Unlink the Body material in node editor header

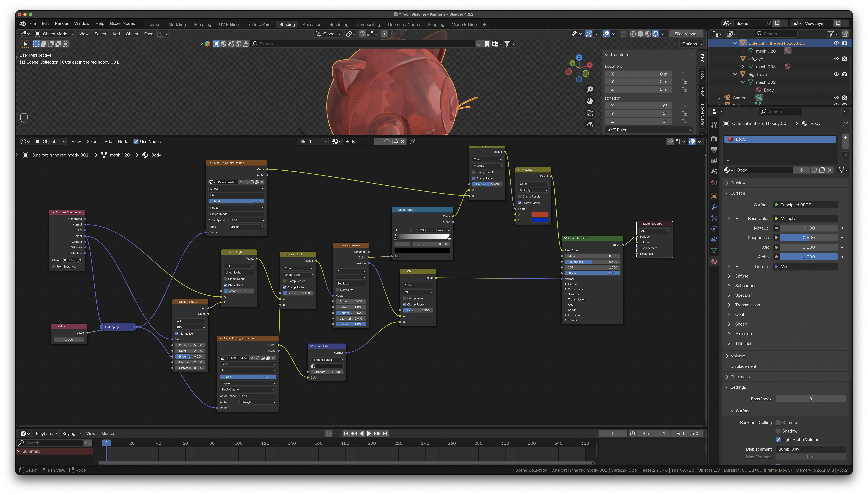point(402,141)
